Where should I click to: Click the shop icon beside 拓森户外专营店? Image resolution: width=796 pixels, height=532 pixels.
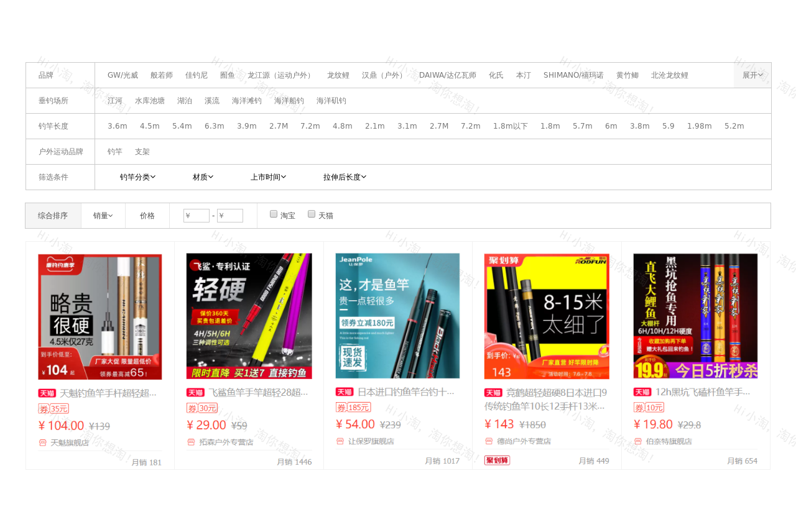tap(192, 442)
